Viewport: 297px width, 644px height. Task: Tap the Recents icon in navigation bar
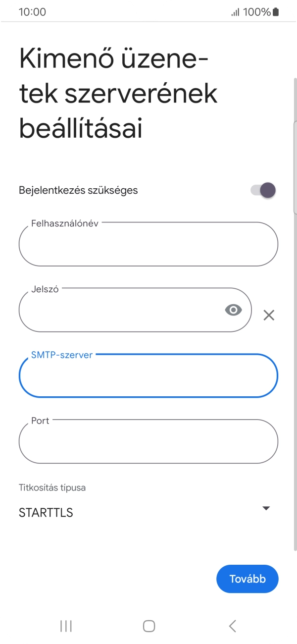[x=65, y=626]
